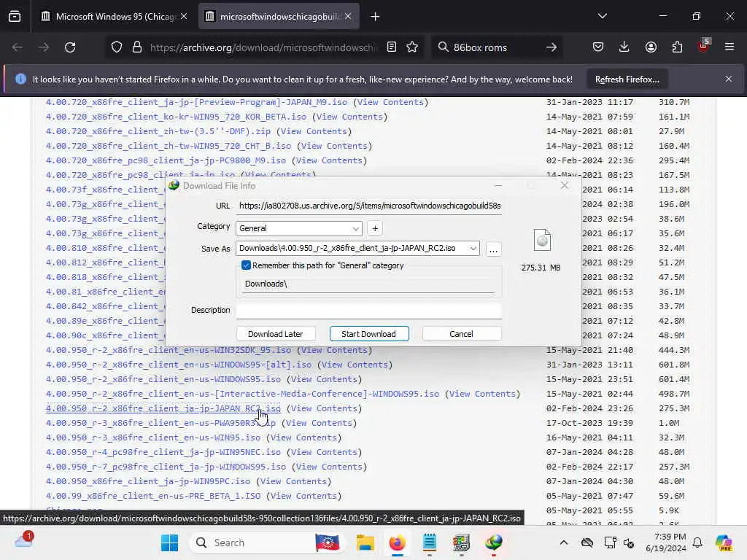Image resolution: width=747 pixels, height=560 pixels.
Task: Cancel the download dialog
Action: pos(461,334)
